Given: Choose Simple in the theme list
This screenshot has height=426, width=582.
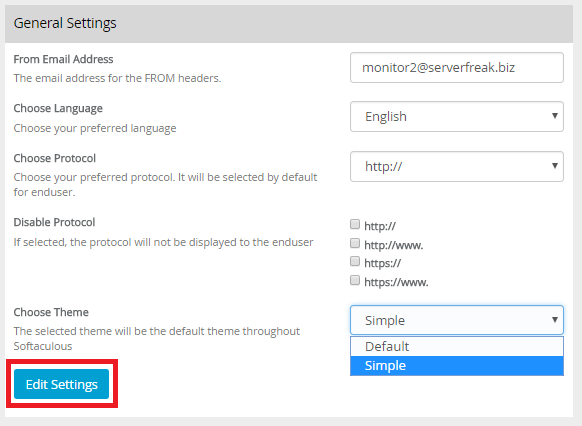Looking at the screenshot, I should [457, 366].
